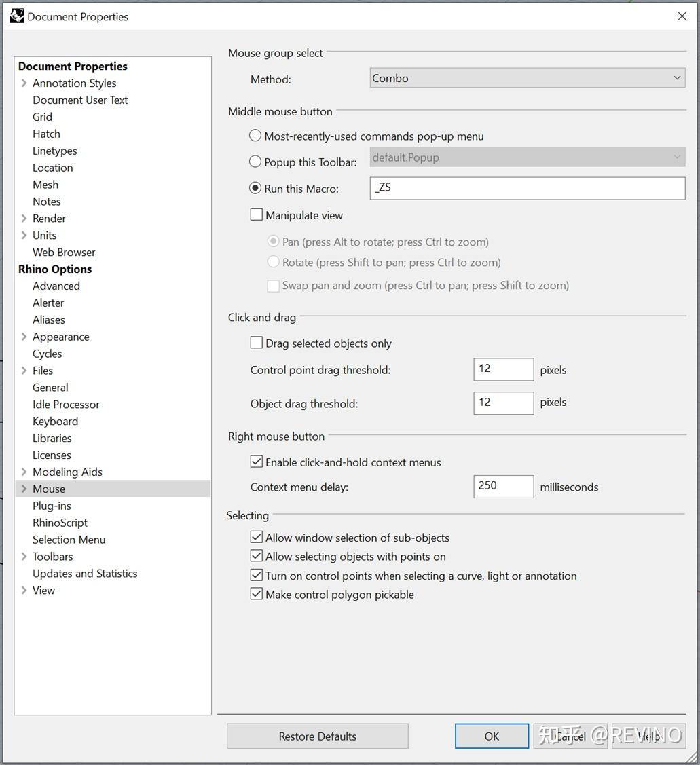Screen dimensions: 700x765
Task: Select Pan radio option under Manipulate view
Action: (x=274, y=242)
